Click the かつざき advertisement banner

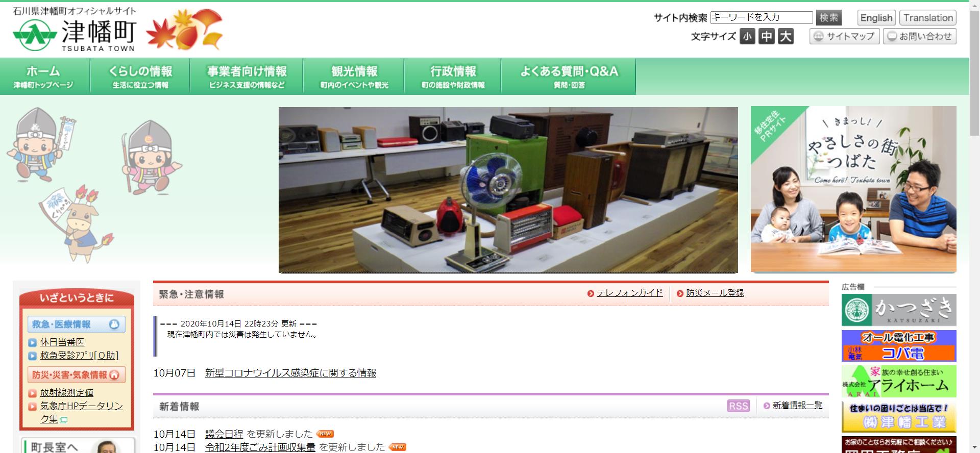click(x=898, y=310)
